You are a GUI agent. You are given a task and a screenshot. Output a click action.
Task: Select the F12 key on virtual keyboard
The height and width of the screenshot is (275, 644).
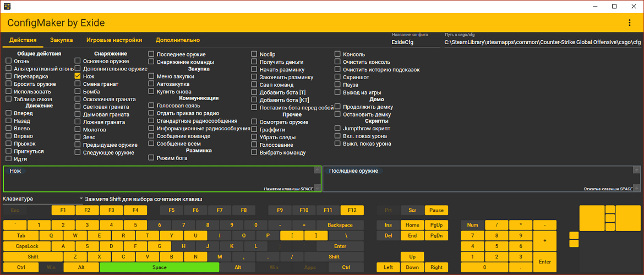352,210
